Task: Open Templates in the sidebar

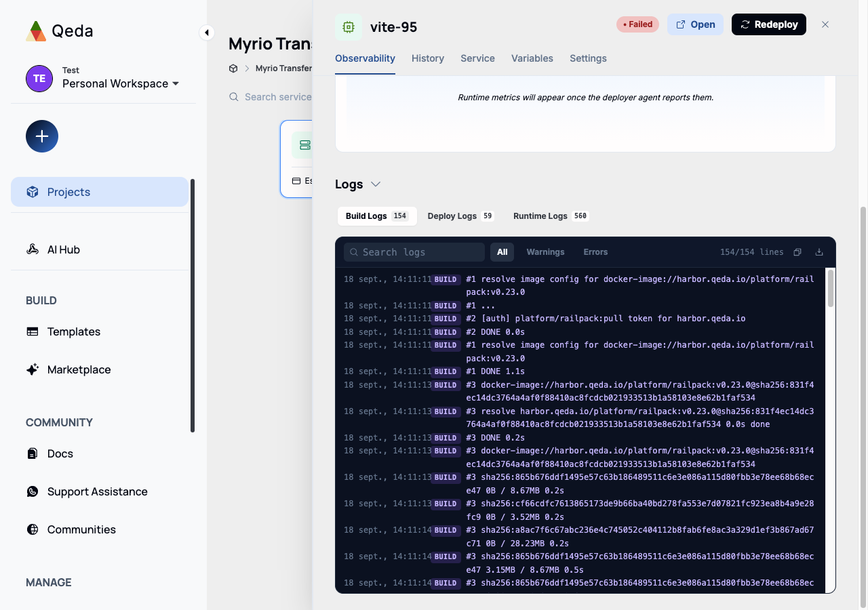Action: point(100,331)
